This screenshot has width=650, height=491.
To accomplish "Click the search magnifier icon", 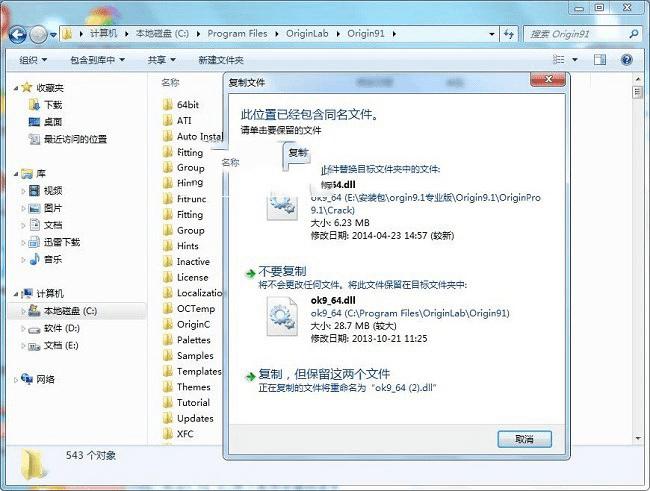I will [633, 34].
